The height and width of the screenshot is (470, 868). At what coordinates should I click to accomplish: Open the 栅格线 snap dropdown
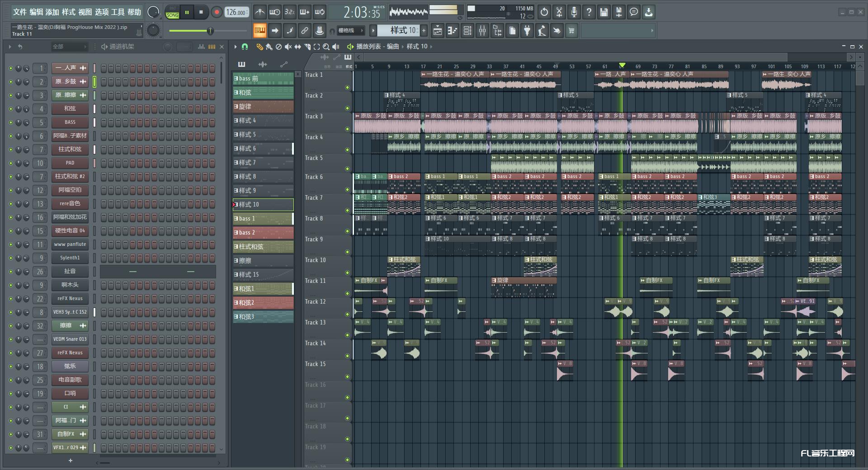(x=350, y=31)
